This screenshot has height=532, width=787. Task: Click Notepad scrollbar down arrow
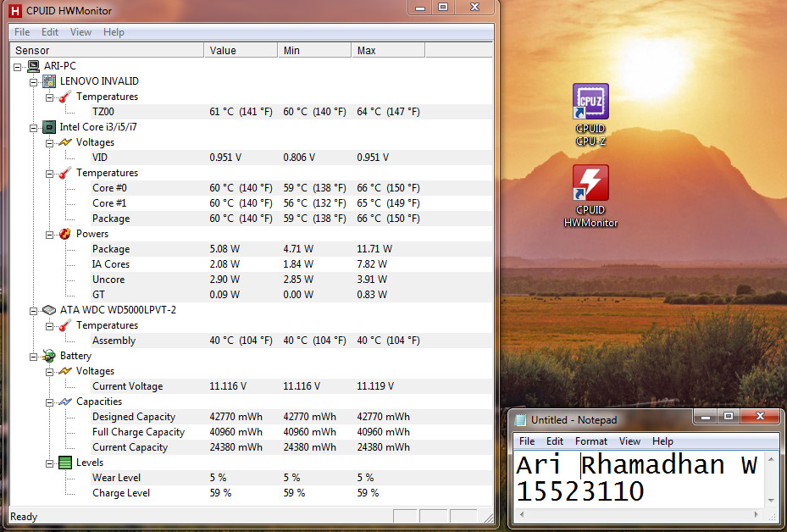tap(772, 501)
